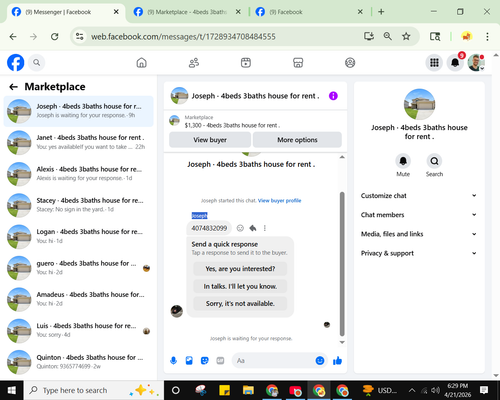Switch to the third Facebook browser tab
This screenshot has width=500, height=400.
point(308,12)
